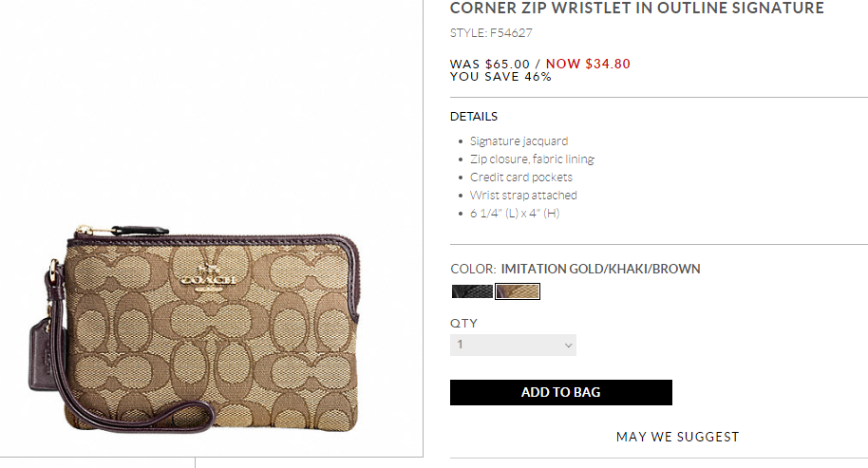This screenshot has height=468, width=868.
Task: Click the Corner Zip Wristlet product title
Action: click(636, 9)
